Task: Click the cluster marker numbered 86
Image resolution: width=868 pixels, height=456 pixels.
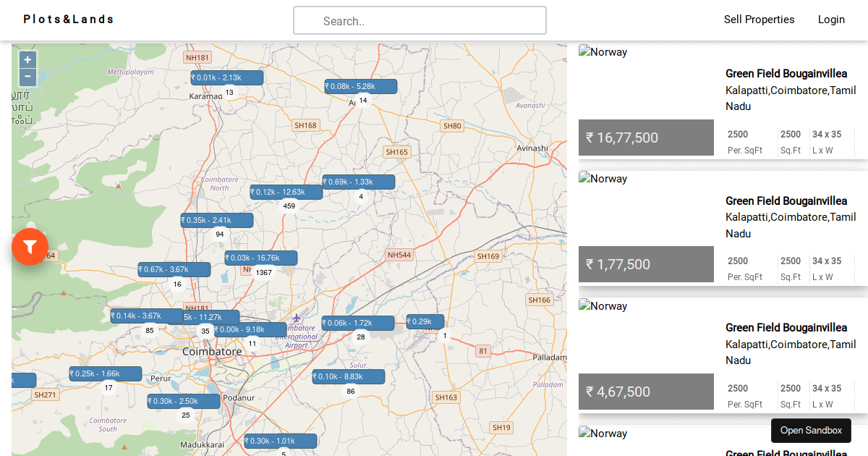Action: [351, 392]
